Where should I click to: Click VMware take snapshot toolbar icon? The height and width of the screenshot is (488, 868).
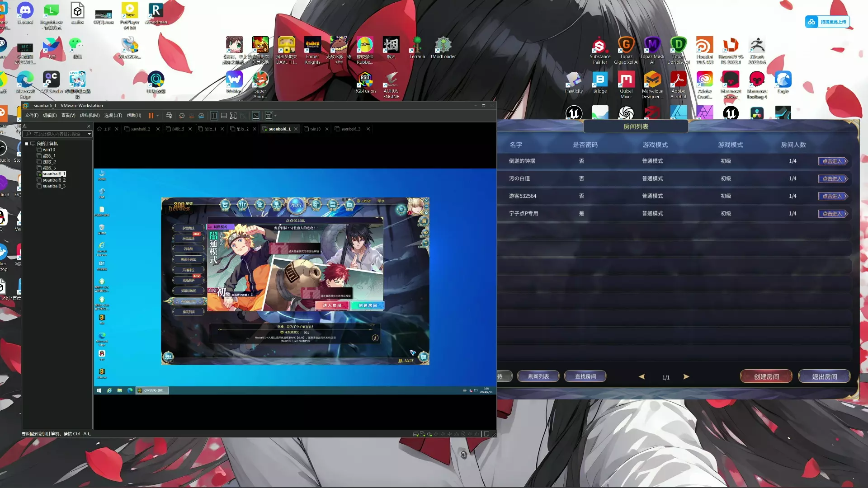coord(182,116)
